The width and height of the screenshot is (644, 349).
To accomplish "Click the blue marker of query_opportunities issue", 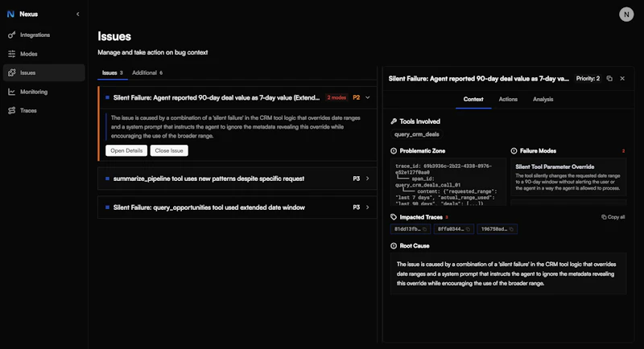I will pos(107,207).
